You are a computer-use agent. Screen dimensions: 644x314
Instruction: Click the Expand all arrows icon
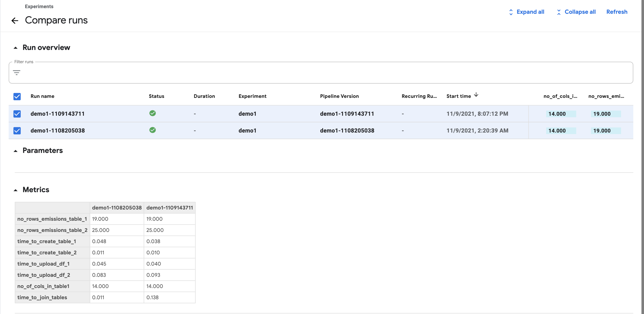click(511, 12)
